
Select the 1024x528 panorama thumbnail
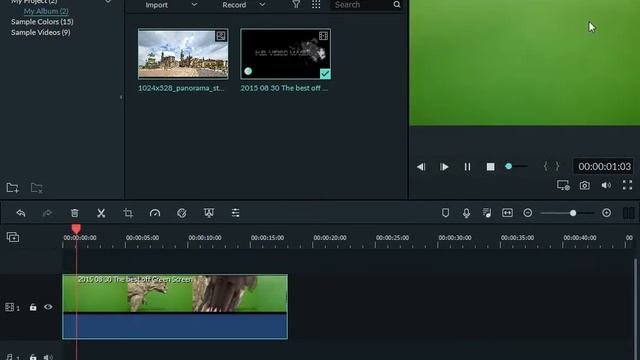[x=183, y=53]
